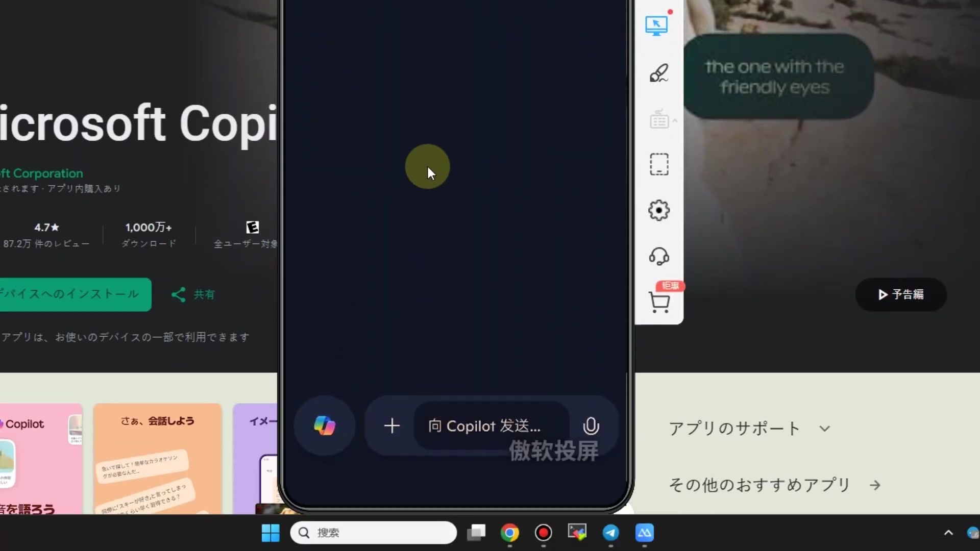980x551 pixels.
Task: Tap the microphone icon in Copilot
Action: 591,425
